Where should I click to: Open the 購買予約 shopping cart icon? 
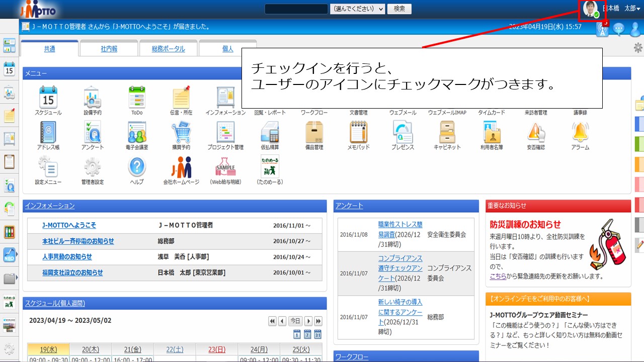coord(181,133)
